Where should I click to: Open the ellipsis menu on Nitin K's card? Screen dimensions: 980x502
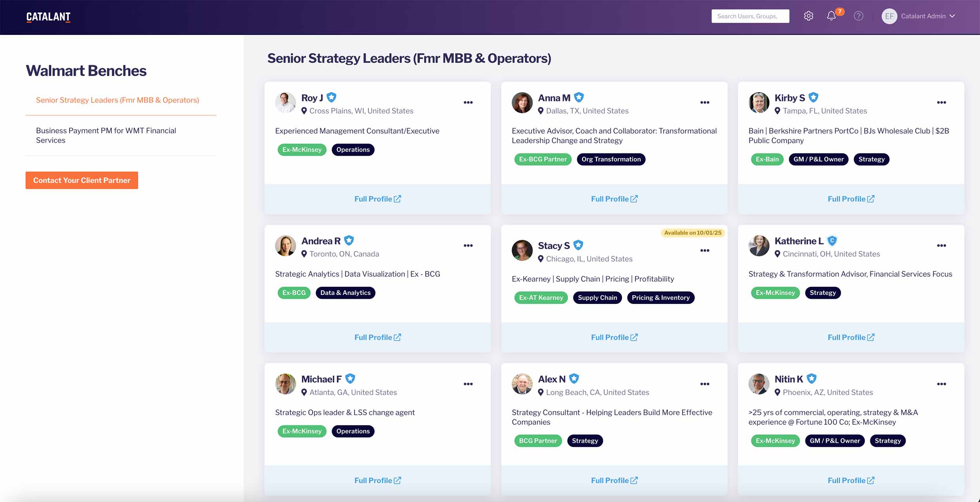pyautogui.click(x=941, y=384)
